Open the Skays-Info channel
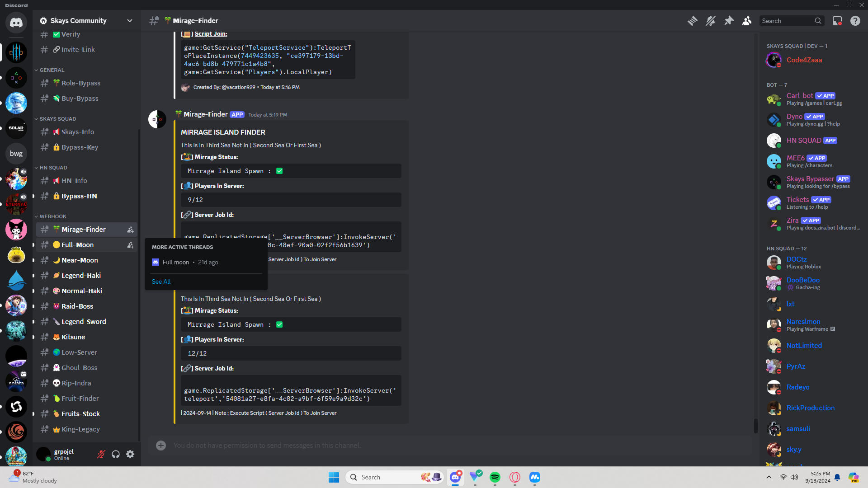This screenshot has width=868, height=488. [x=86, y=132]
